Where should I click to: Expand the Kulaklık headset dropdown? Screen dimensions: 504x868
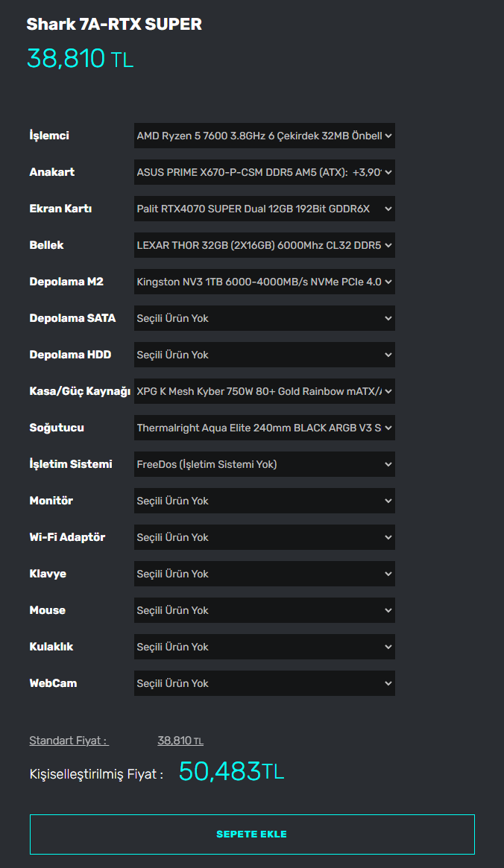coord(264,647)
